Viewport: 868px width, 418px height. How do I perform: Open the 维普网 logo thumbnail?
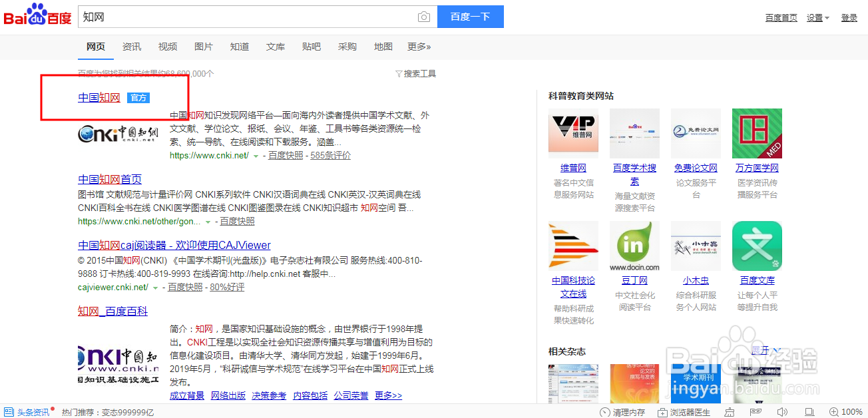(x=573, y=133)
